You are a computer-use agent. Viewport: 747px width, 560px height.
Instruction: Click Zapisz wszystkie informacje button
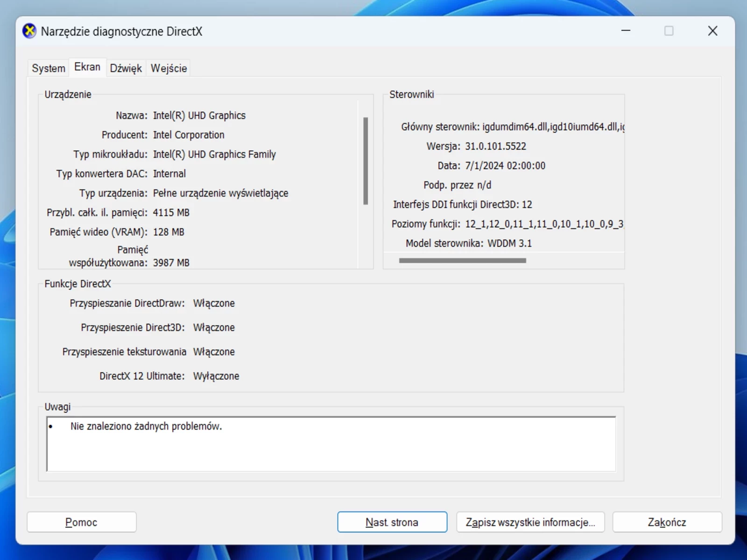[x=530, y=522]
